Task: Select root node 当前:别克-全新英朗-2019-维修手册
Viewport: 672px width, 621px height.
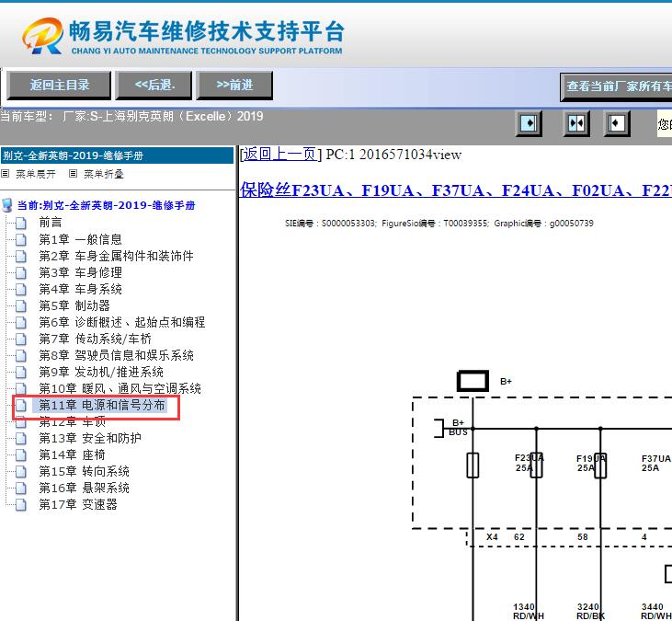Action: [107, 205]
